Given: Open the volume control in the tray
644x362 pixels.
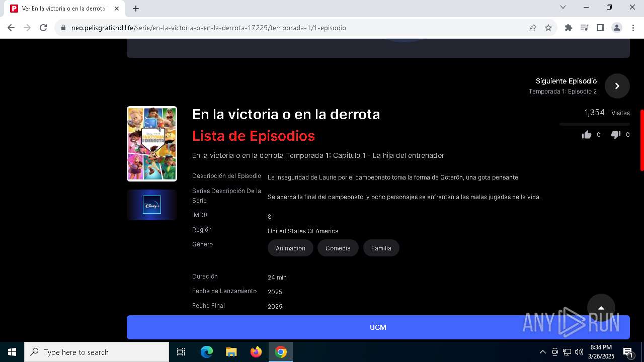Looking at the screenshot, I should point(579,352).
